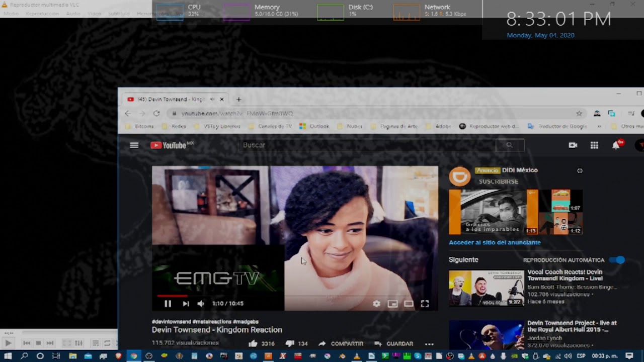The image size is (644, 362).
Task: Open the VSTs y Librerias bookmark folder
Action: point(217,127)
